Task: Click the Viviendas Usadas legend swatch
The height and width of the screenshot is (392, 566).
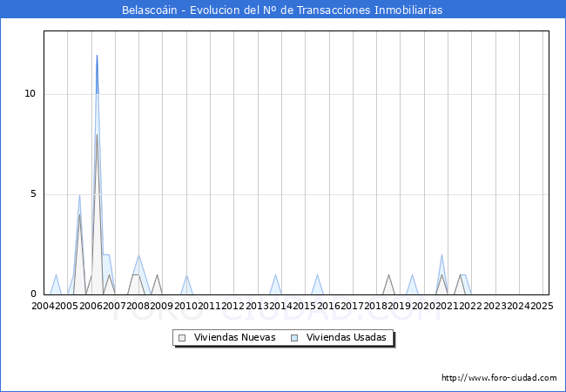Action: point(294,338)
